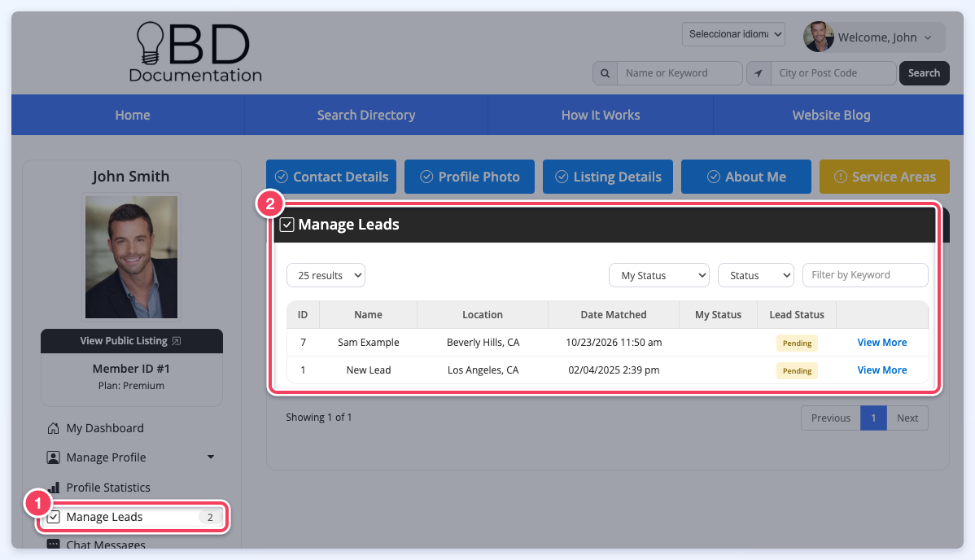Click the Member ID #1 text
This screenshot has width=975, height=560.
tap(131, 369)
